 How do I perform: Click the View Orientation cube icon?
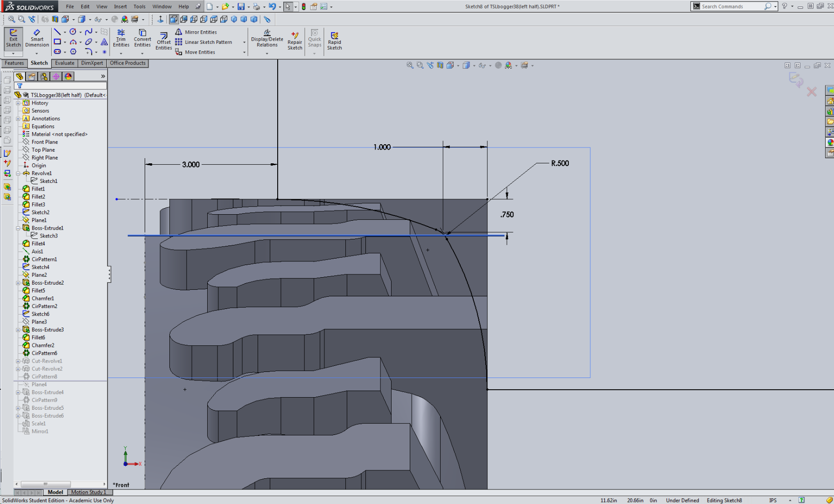450,65
